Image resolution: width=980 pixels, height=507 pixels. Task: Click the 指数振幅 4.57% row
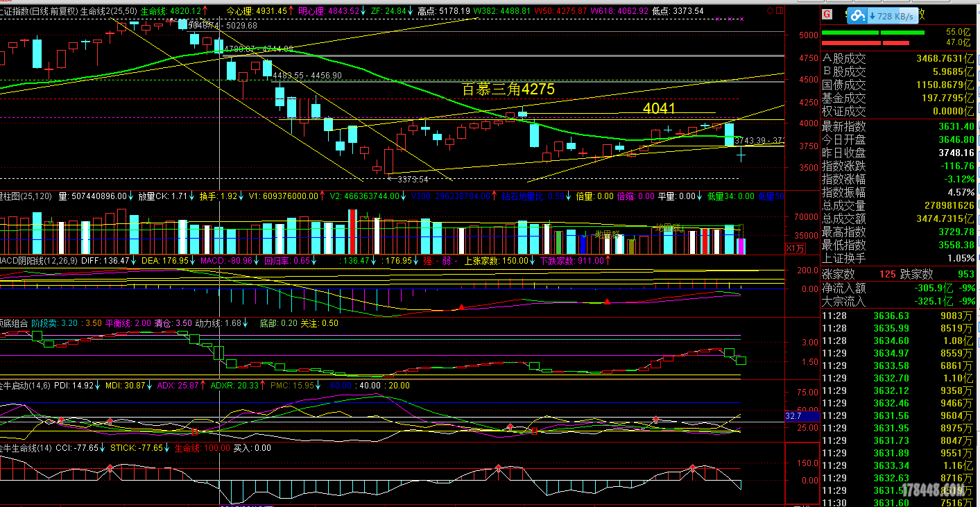click(x=899, y=192)
